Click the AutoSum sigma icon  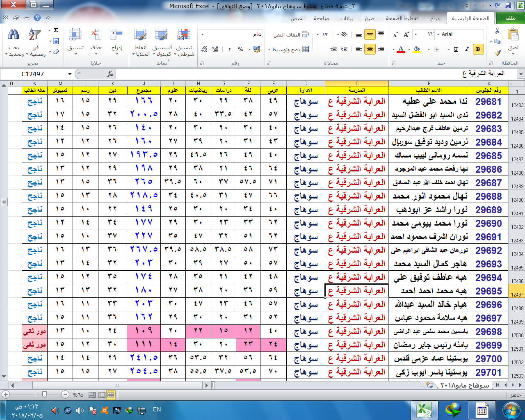[x=56, y=30]
